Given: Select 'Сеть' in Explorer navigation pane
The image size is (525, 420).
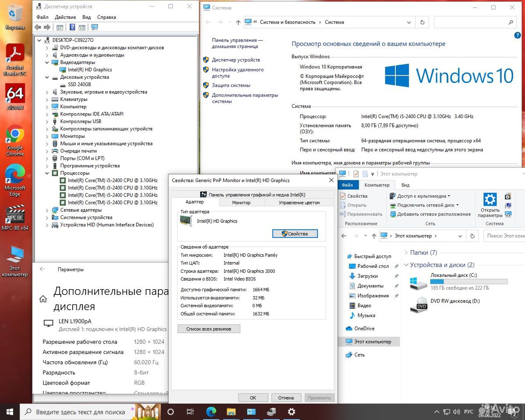Looking at the screenshot, I should coord(360,355).
